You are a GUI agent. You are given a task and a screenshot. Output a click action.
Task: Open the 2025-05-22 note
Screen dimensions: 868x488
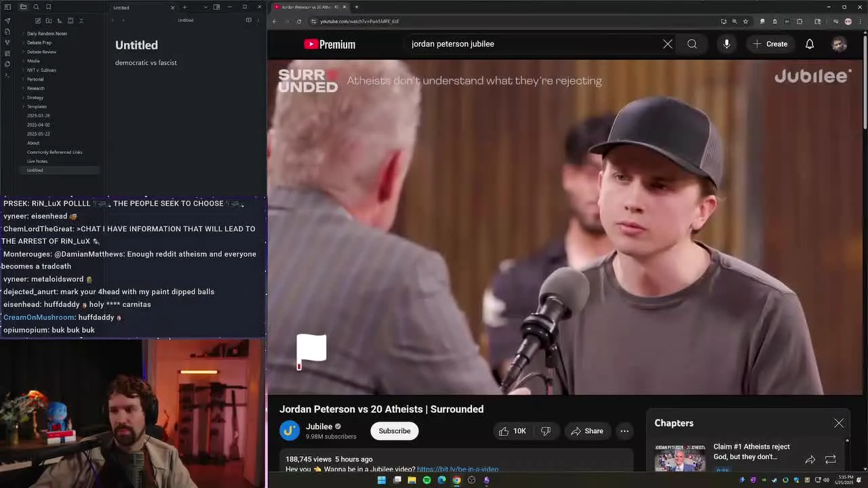coord(38,134)
